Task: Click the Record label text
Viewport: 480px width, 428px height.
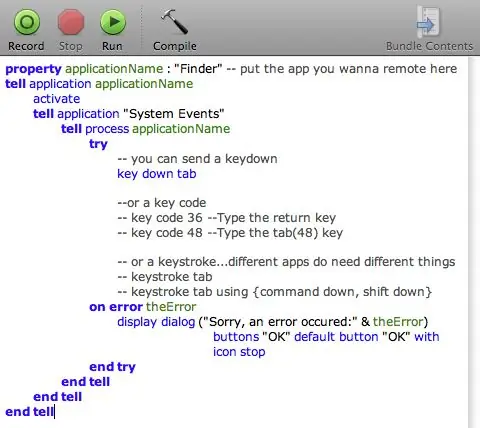Action: [x=26, y=46]
